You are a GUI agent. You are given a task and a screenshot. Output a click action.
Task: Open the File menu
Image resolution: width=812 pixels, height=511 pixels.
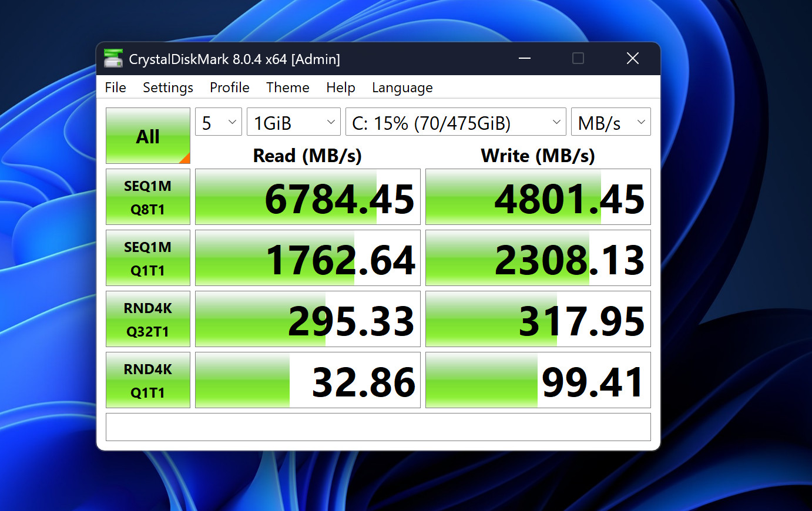116,88
